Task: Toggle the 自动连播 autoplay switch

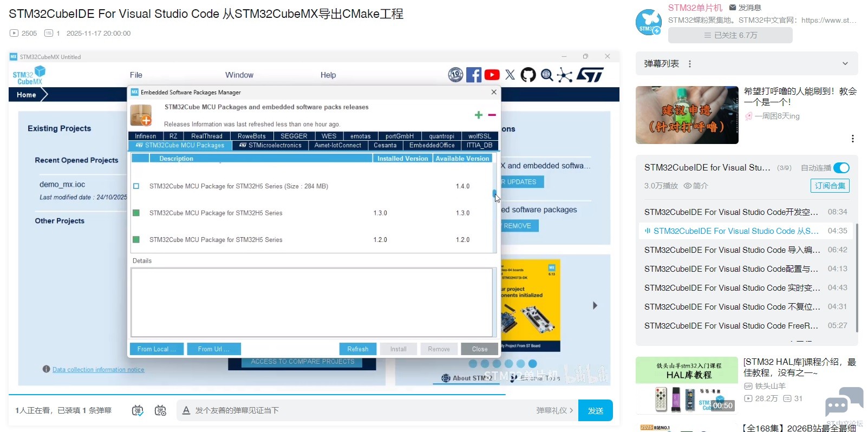Action: 841,168
